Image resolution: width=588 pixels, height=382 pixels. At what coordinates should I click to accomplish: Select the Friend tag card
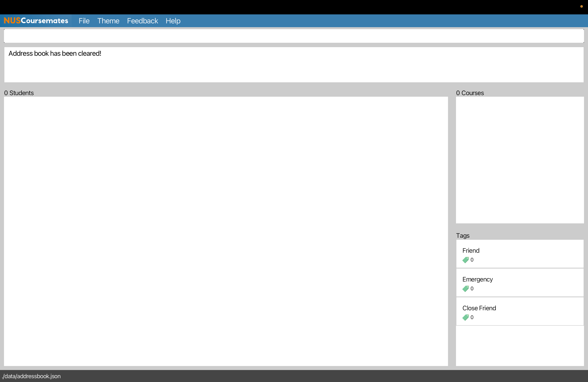click(x=520, y=254)
